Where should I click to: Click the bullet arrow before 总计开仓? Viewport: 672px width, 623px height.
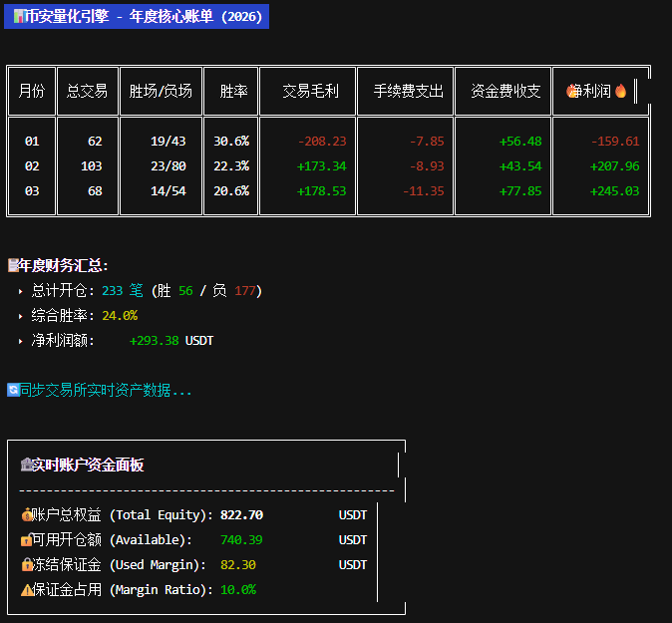pyautogui.click(x=20, y=291)
